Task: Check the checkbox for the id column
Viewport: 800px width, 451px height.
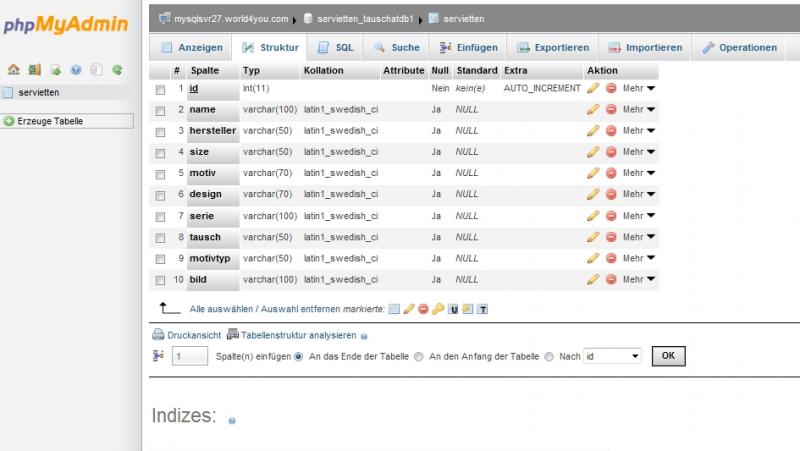Action: (160, 89)
